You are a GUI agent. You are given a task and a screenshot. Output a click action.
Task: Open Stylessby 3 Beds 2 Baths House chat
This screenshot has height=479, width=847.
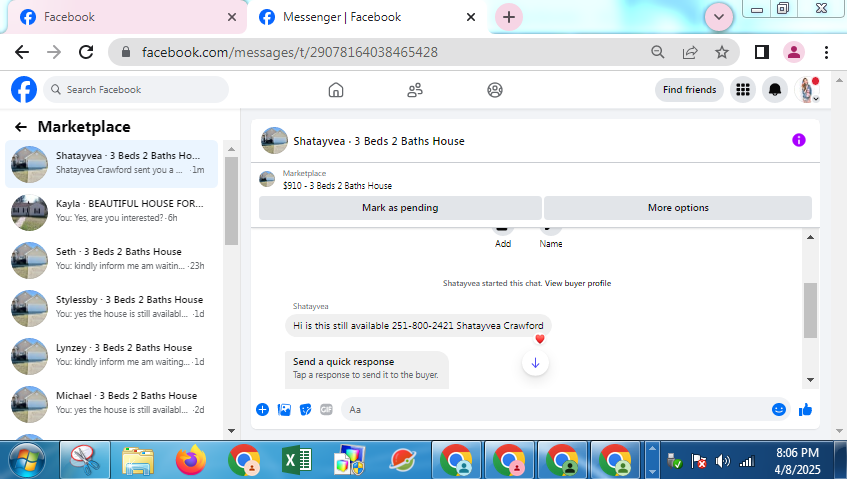point(112,308)
